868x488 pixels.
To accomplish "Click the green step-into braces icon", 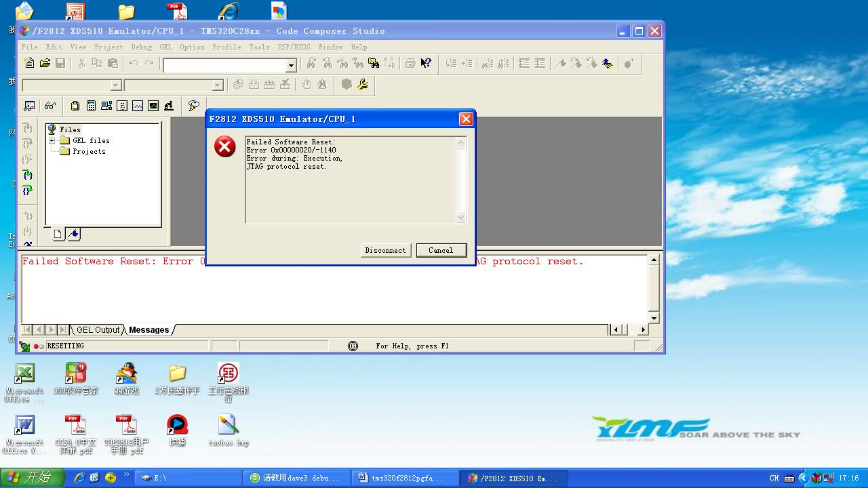I will click(x=28, y=175).
